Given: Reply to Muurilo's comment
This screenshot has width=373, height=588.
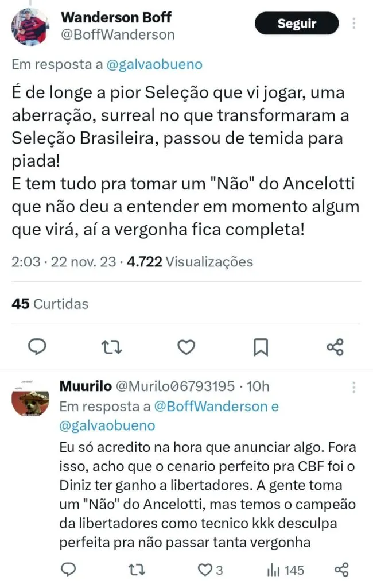Looking at the screenshot, I should click(68, 570).
